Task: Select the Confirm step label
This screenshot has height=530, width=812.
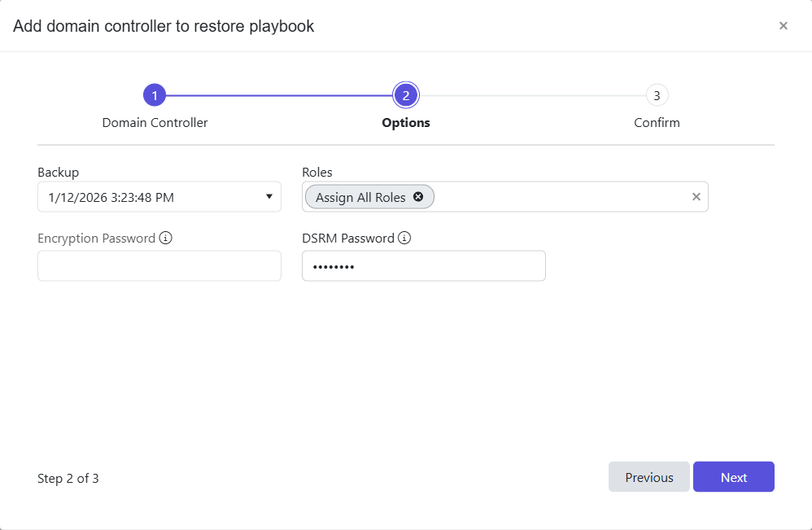Action: tap(657, 122)
